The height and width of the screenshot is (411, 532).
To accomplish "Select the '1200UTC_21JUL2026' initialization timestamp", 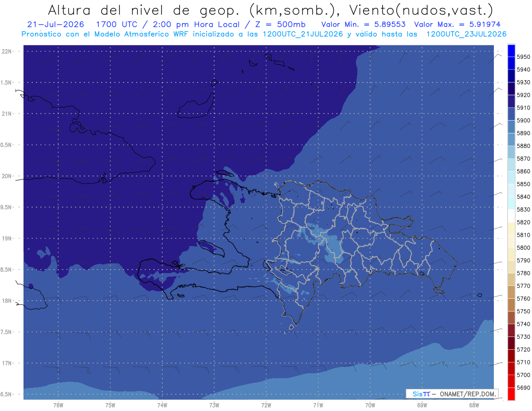I will pyautogui.click(x=303, y=34).
